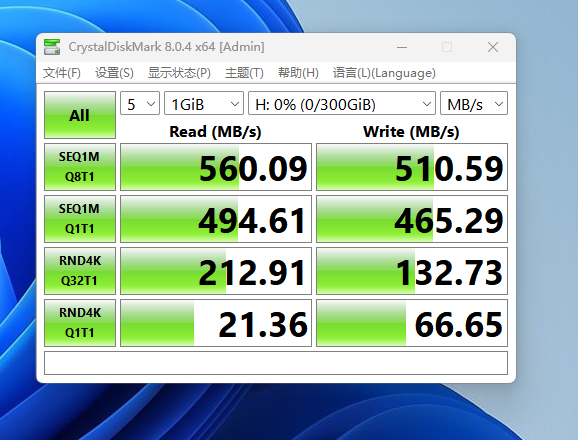This screenshot has width=578, height=440.
Task: Minimize the CrystalDiskMark window
Action: click(x=402, y=47)
